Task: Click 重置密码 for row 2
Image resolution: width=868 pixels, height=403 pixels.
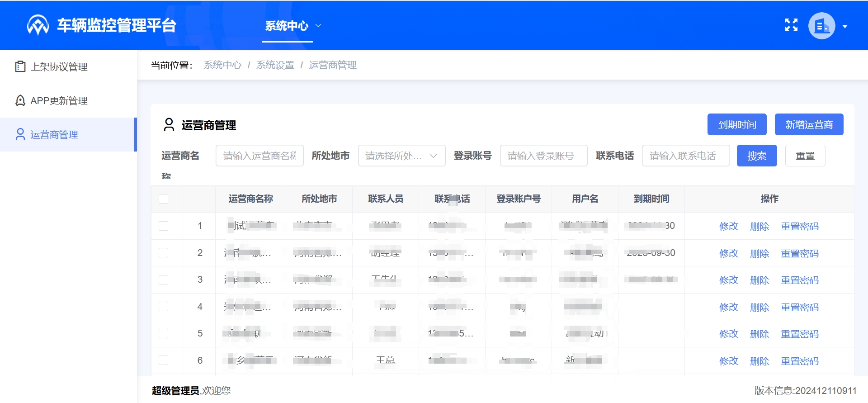Action: click(x=800, y=253)
